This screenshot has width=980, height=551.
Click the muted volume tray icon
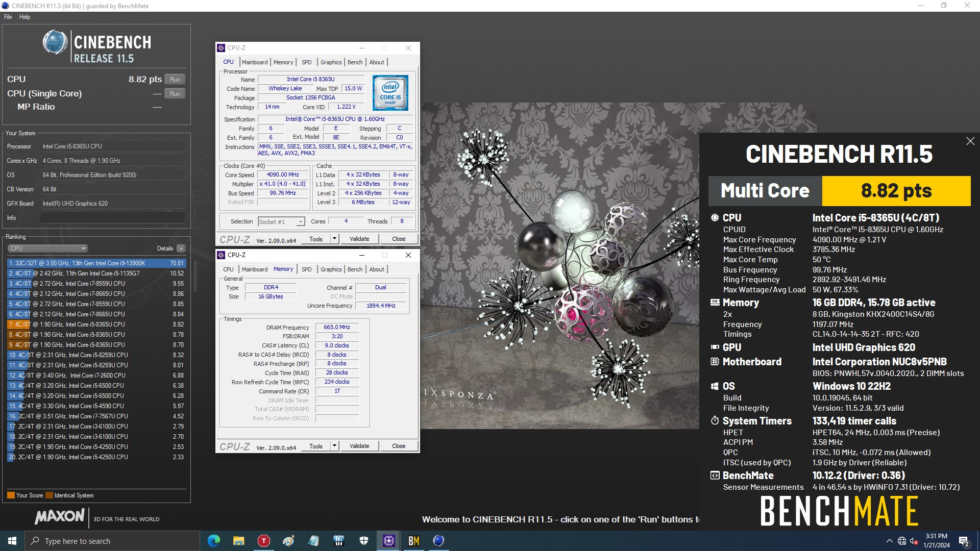click(914, 541)
